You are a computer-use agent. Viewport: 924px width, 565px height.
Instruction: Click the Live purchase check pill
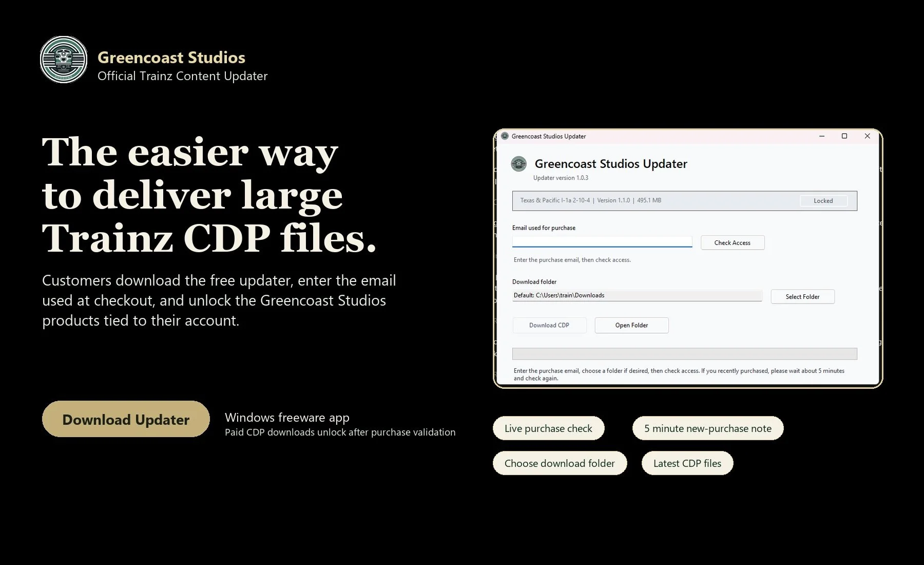(549, 428)
